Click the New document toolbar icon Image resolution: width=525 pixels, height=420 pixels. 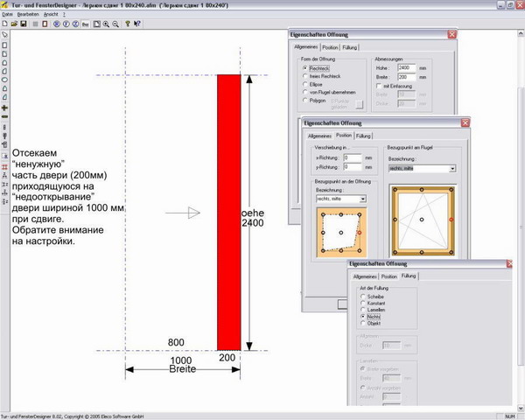(5, 24)
